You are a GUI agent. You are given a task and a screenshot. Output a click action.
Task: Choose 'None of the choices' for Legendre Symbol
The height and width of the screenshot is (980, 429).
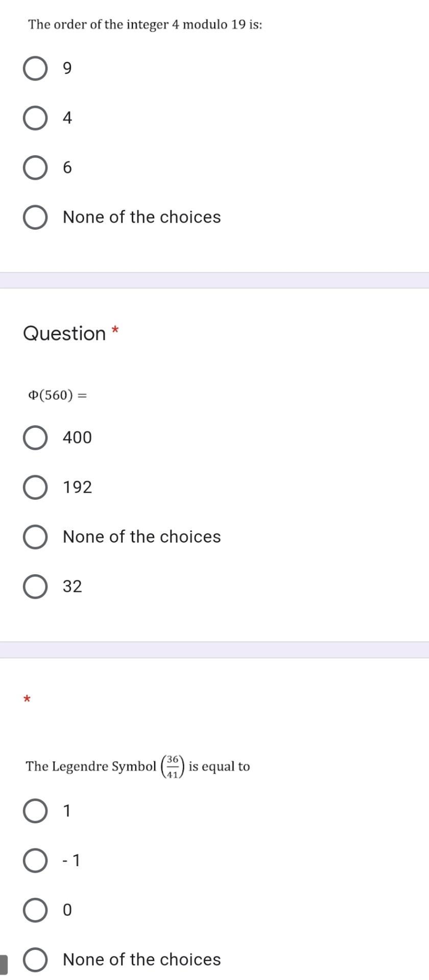[x=34, y=960]
